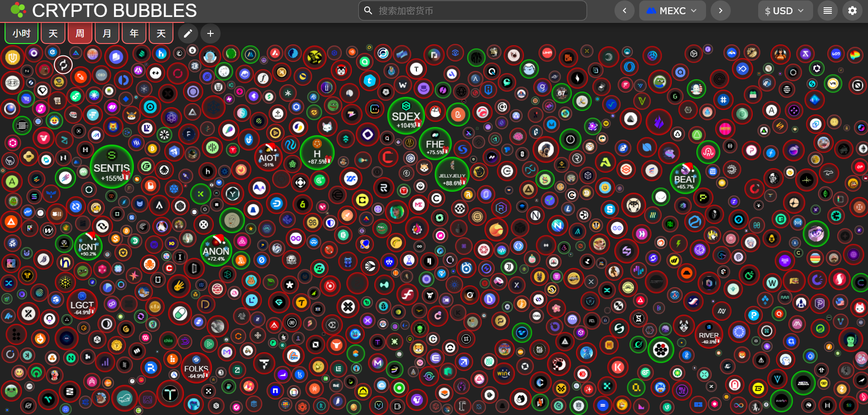Select the RIVER -49.8% bubble
The image size is (868, 415).
[708, 335]
